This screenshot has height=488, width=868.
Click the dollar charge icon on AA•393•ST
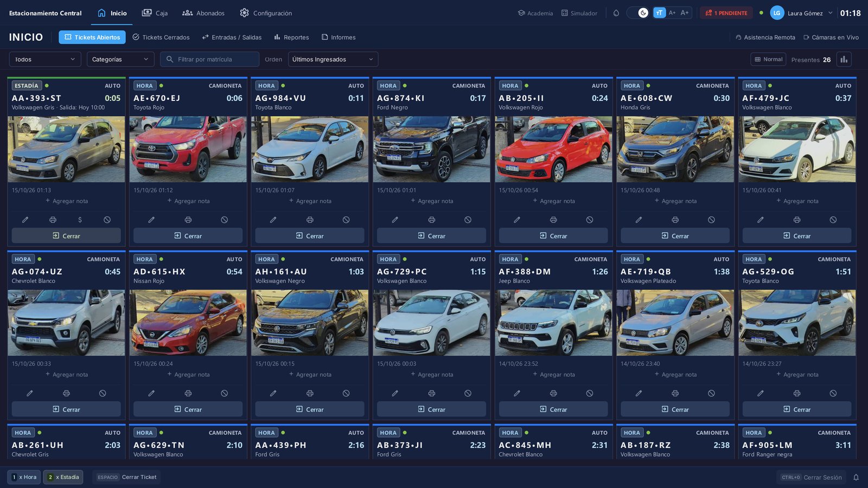click(80, 220)
